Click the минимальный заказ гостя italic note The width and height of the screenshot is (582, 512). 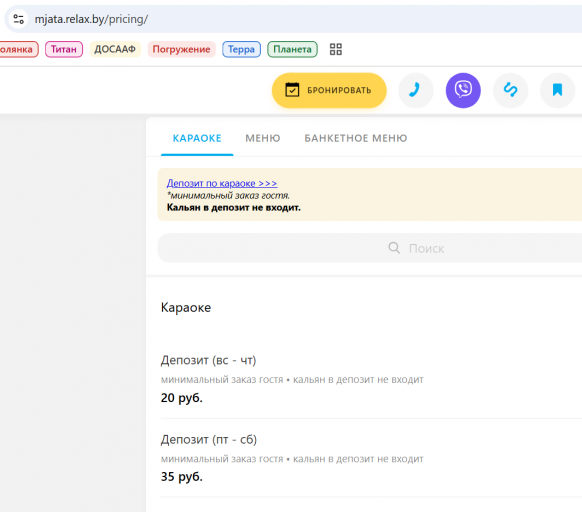pyautogui.click(x=228, y=195)
